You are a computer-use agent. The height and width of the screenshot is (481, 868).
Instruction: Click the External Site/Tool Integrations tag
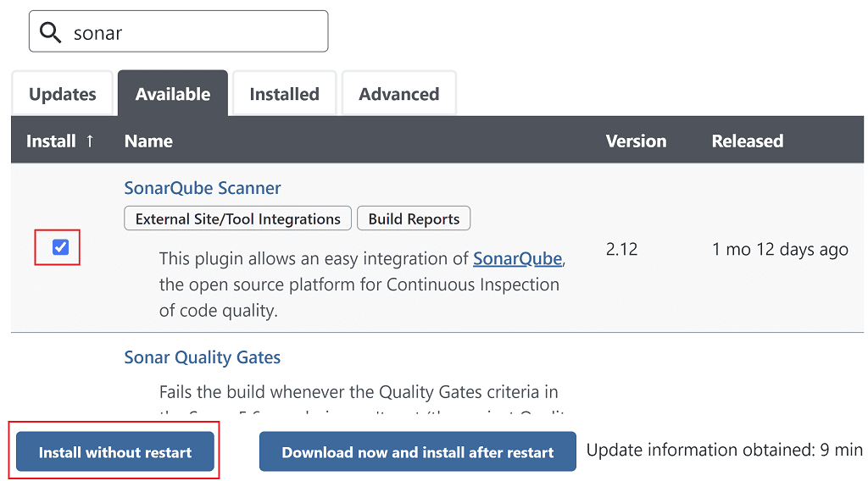[x=237, y=218]
